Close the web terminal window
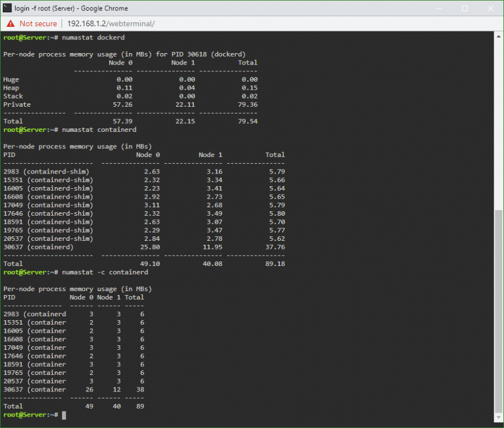Image resolution: width=504 pixels, height=428 pixels. (490, 9)
